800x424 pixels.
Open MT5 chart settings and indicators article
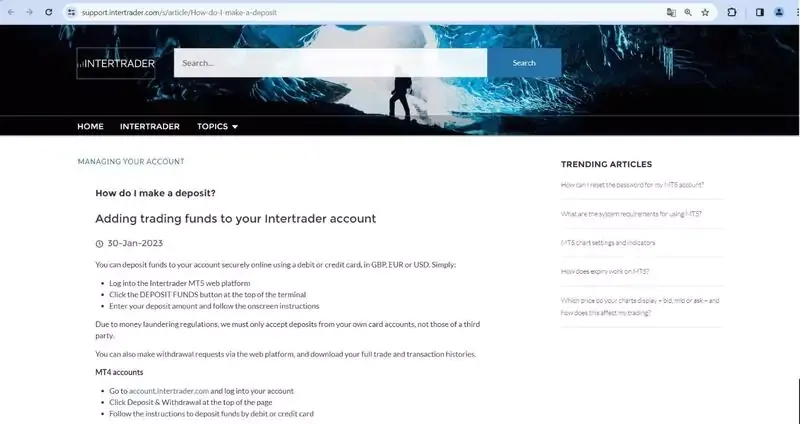(x=608, y=243)
